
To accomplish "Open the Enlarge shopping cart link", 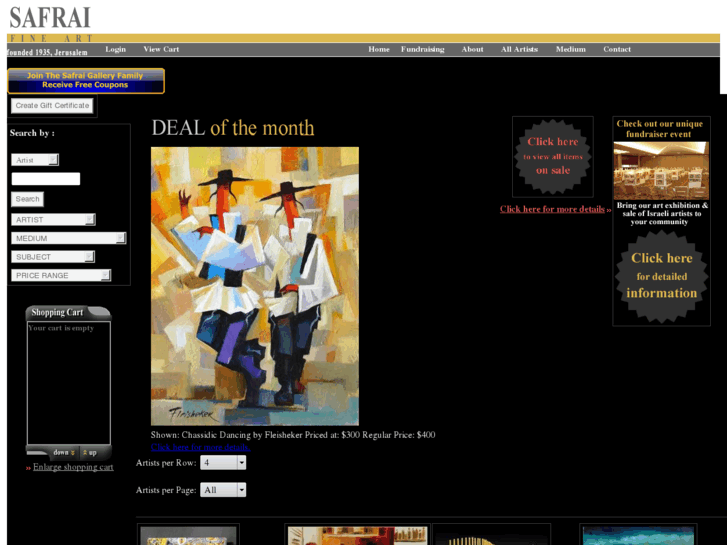I will [x=73, y=467].
